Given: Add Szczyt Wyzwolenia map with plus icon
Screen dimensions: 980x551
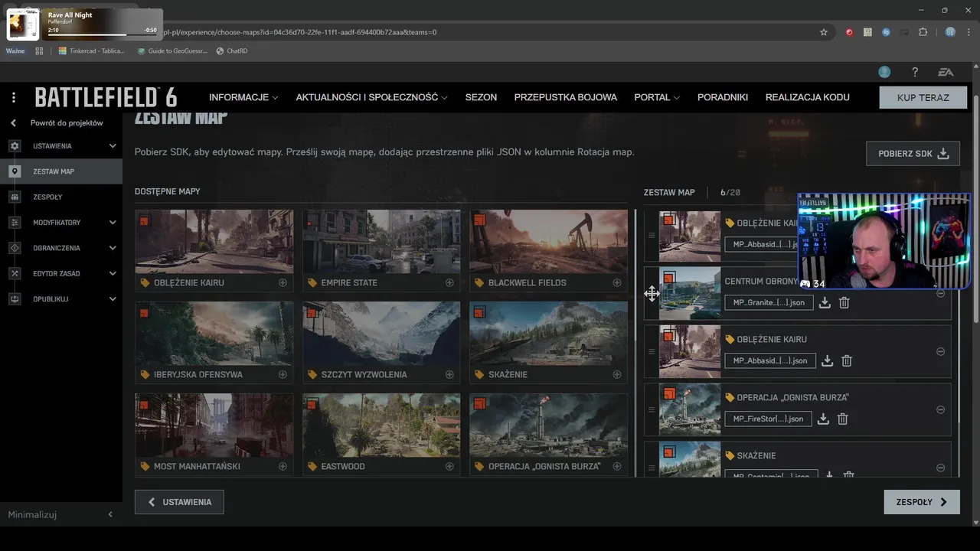Looking at the screenshot, I should tap(449, 374).
